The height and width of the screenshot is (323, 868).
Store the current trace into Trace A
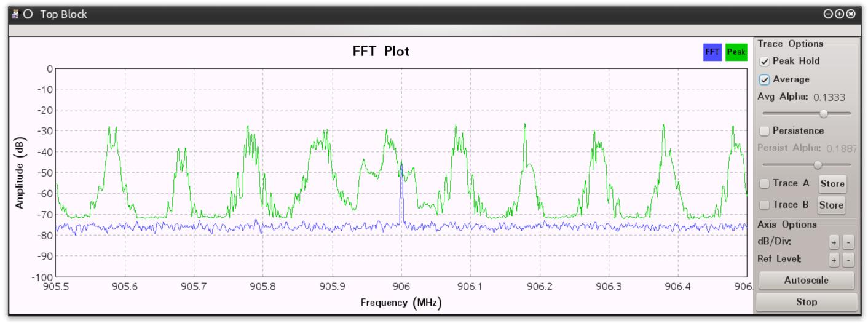click(x=832, y=183)
